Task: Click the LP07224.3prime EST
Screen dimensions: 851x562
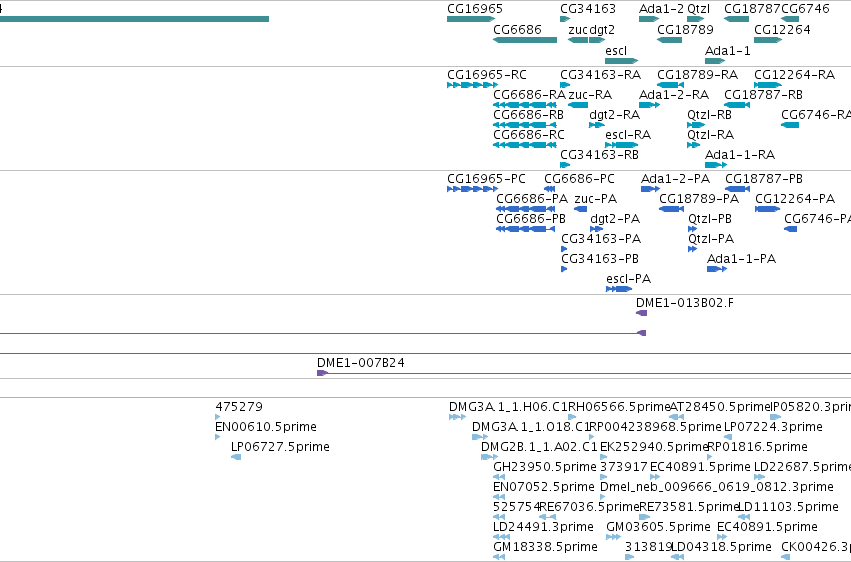Action: (773, 426)
